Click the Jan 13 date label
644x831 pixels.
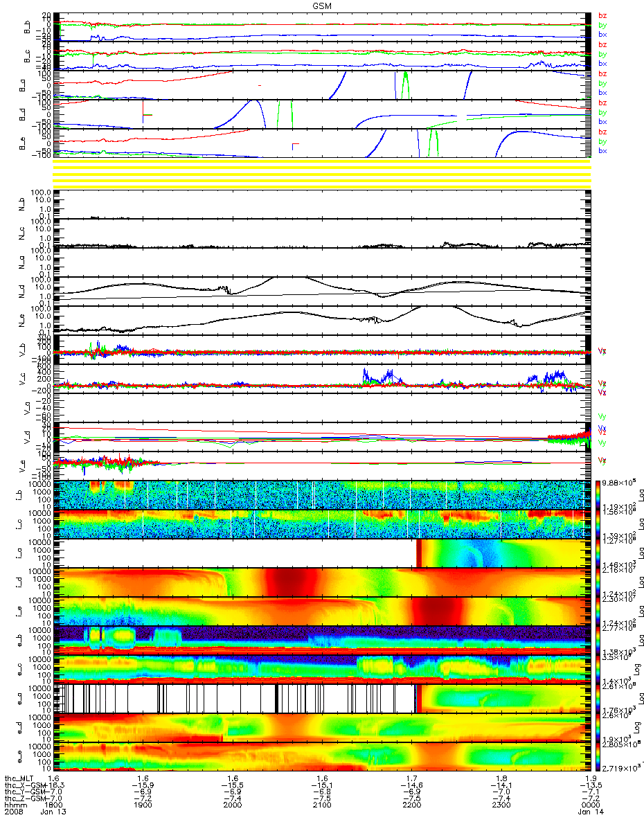point(54,812)
